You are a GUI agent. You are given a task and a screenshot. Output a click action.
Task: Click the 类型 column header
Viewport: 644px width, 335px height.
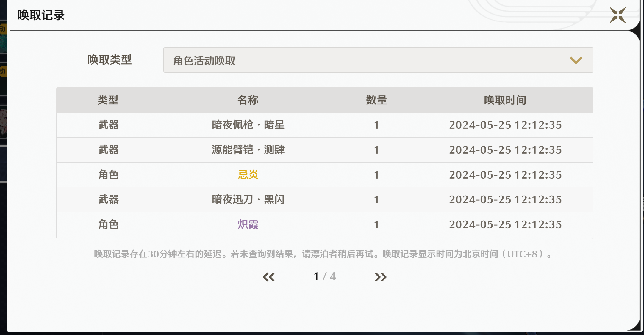108,100
